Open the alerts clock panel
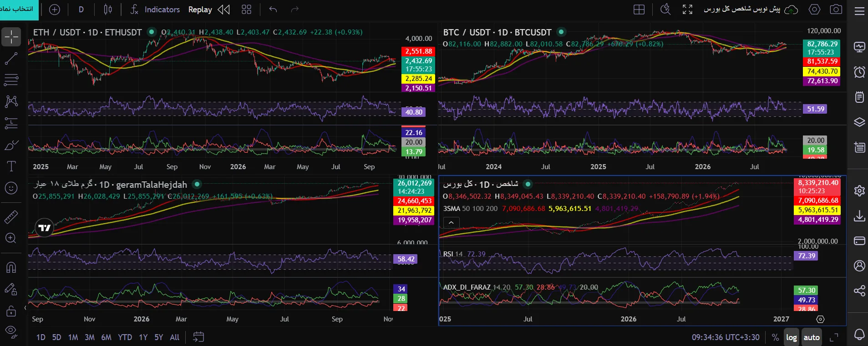The height and width of the screenshot is (346, 868). [859, 72]
